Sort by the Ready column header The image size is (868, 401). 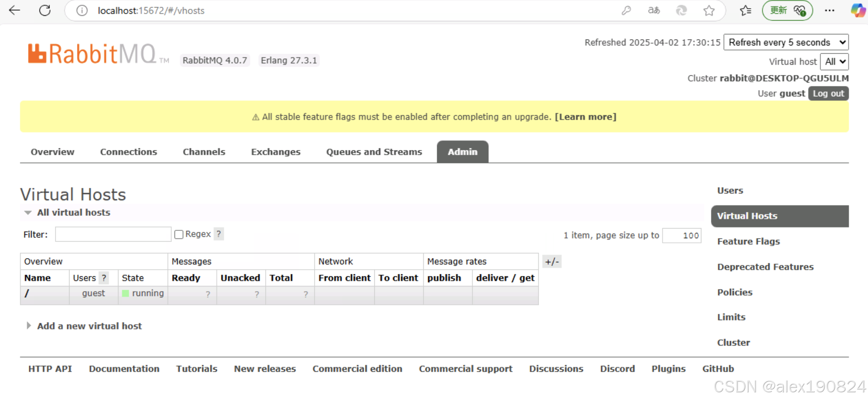pyautogui.click(x=186, y=278)
